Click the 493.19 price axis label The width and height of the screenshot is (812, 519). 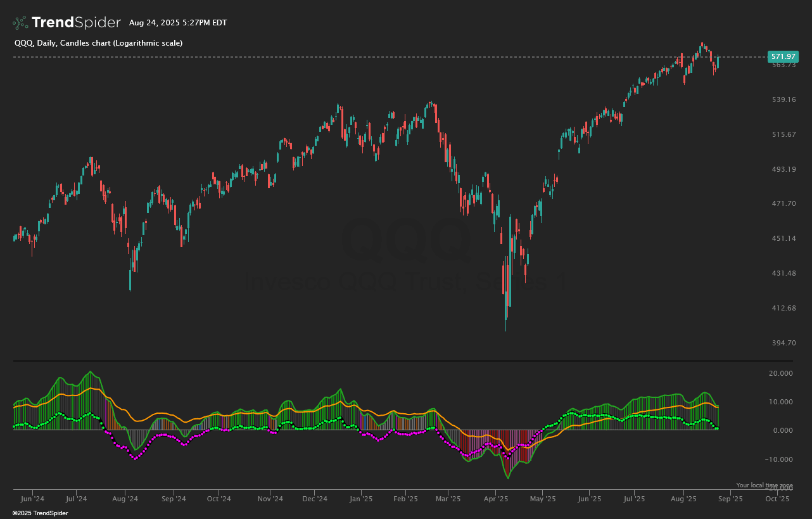point(783,169)
